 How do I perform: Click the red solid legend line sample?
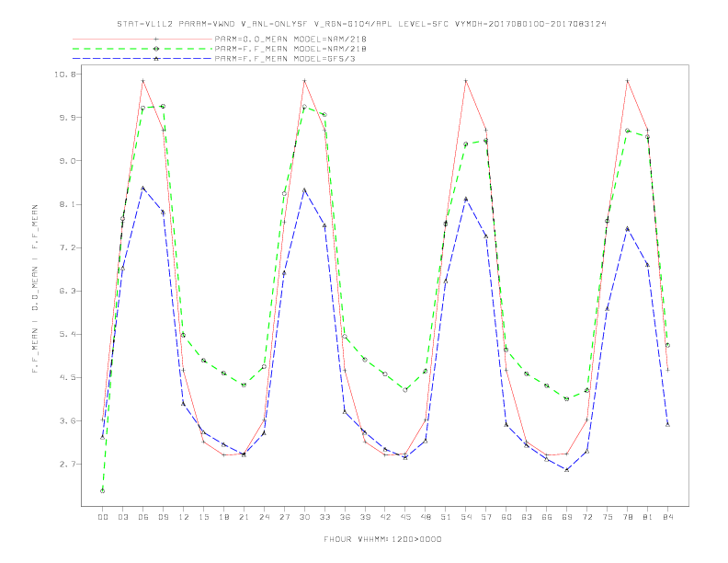142,39
